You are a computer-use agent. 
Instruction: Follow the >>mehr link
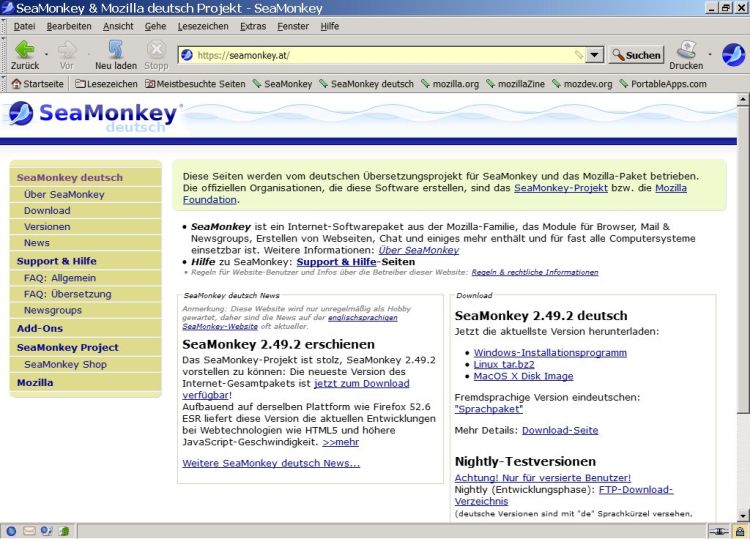(x=341, y=442)
